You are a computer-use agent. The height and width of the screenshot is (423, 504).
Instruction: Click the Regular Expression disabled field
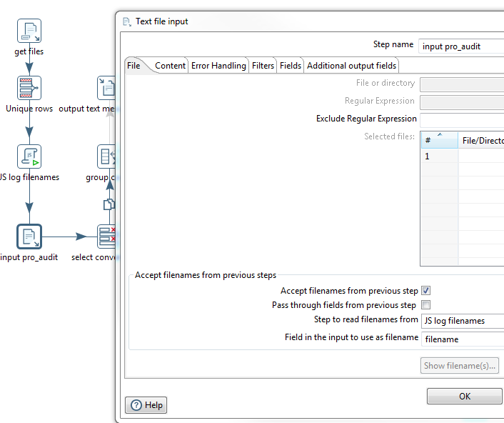pyautogui.click(x=462, y=102)
